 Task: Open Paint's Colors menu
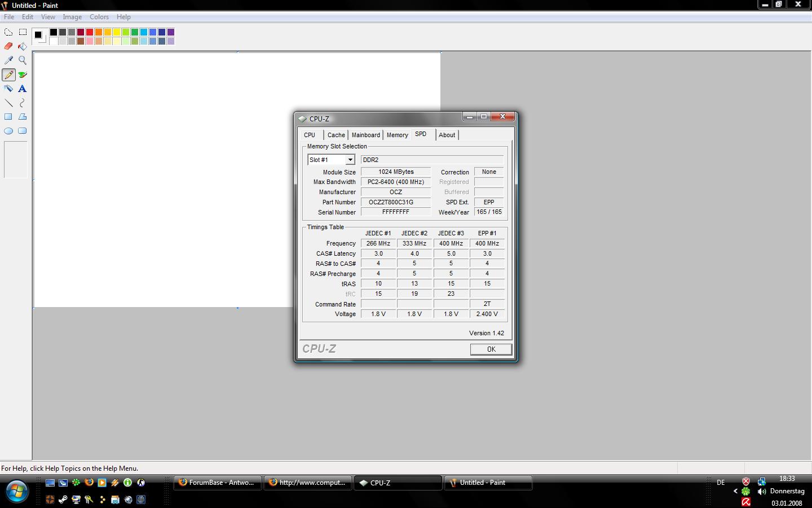pyautogui.click(x=99, y=17)
